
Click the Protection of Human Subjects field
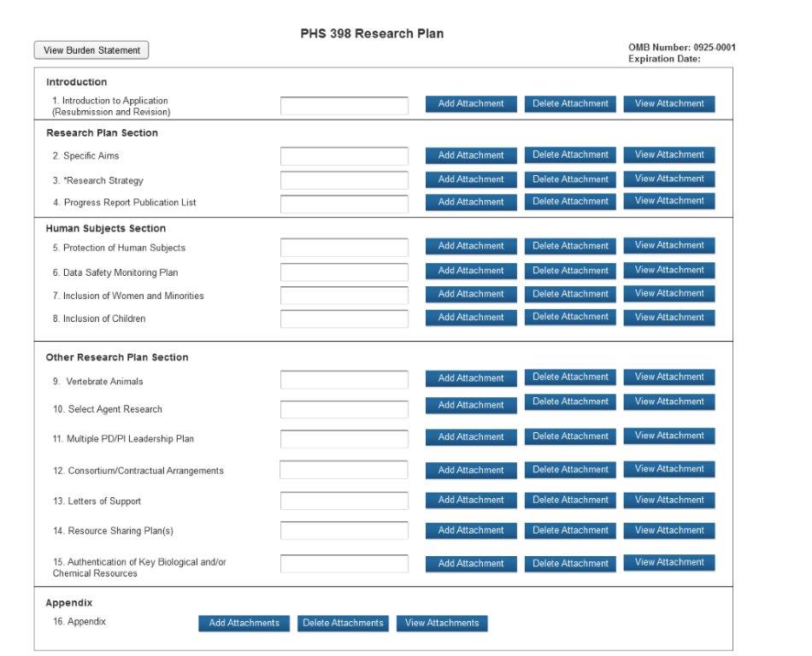click(x=344, y=248)
